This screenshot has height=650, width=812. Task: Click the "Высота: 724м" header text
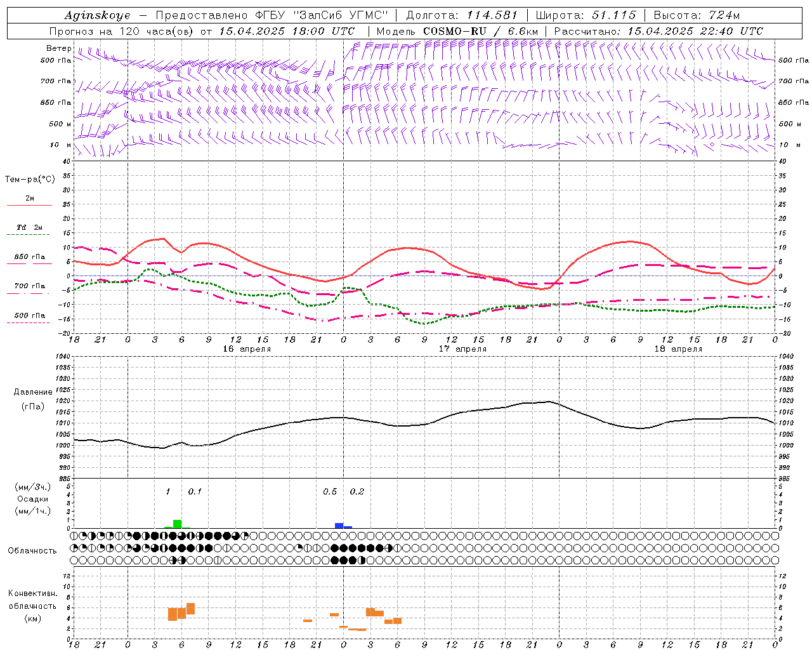(x=697, y=15)
